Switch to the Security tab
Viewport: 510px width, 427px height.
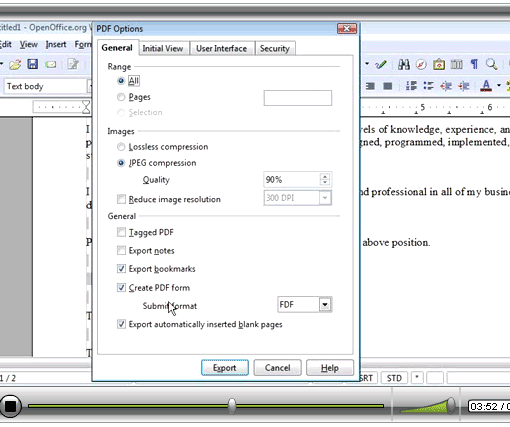click(x=275, y=48)
